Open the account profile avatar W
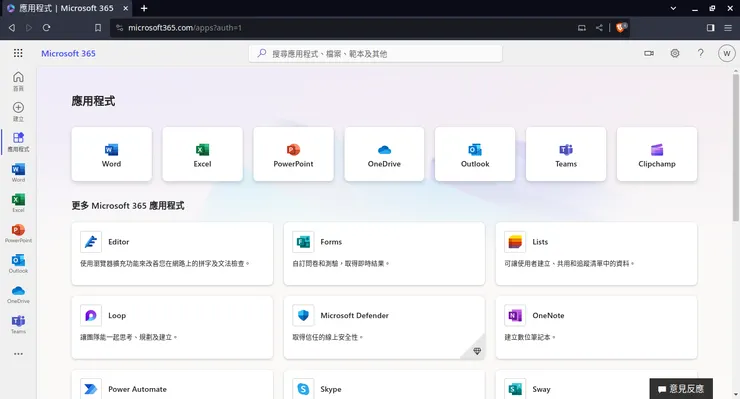The width and height of the screenshot is (740, 399). pos(726,53)
